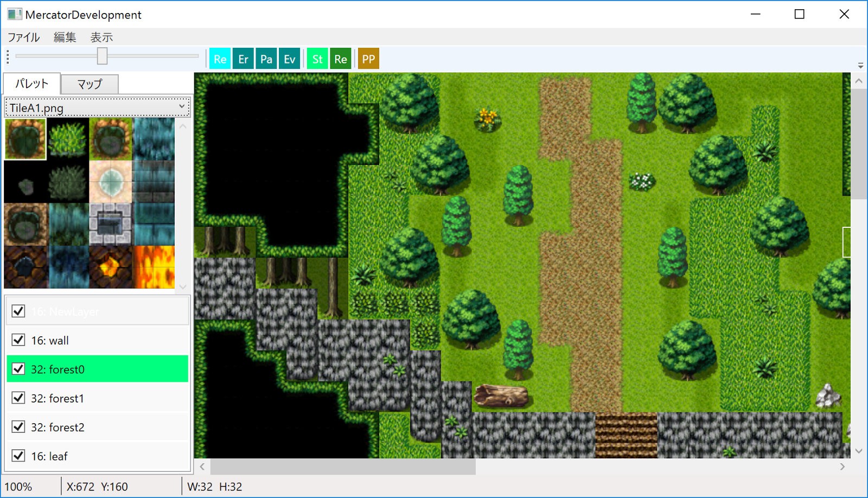The height and width of the screenshot is (498, 868).
Task: Click the MercatorDevelopment app icon in title bar
Action: pyautogui.click(x=15, y=15)
